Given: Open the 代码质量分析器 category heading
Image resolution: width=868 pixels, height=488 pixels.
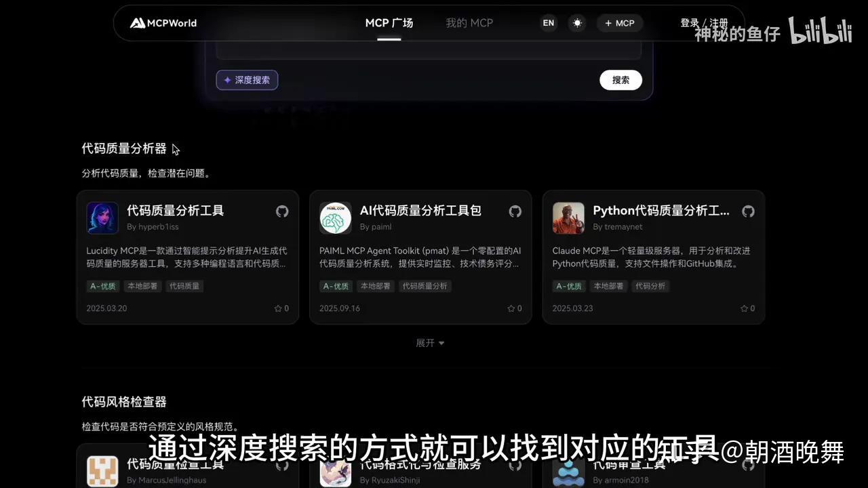Looking at the screenshot, I should [x=124, y=148].
